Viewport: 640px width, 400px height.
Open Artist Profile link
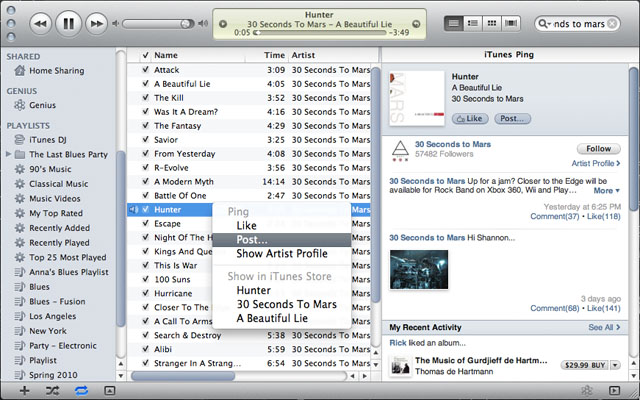coord(596,163)
